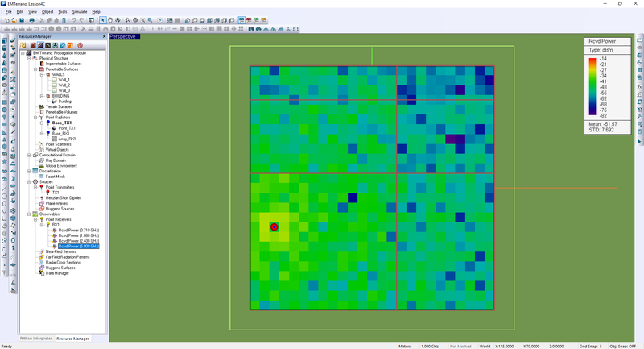This screenshot has height=349, width=644.
Task: Click the cone primitive icon in left toolbar
Action: point(5,56)
